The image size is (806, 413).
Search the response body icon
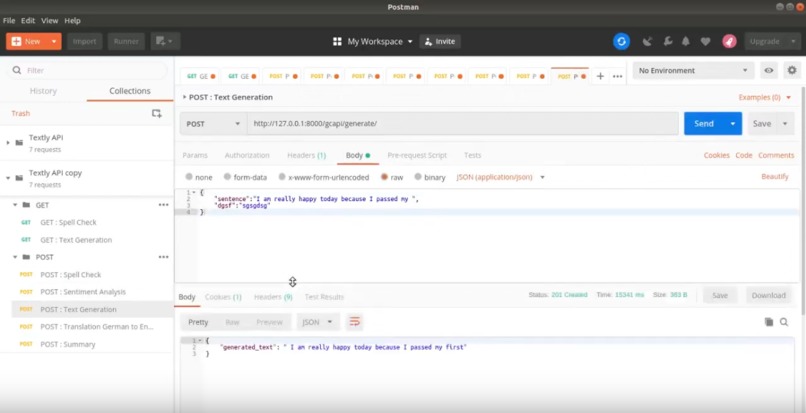[x=784, y=322]
